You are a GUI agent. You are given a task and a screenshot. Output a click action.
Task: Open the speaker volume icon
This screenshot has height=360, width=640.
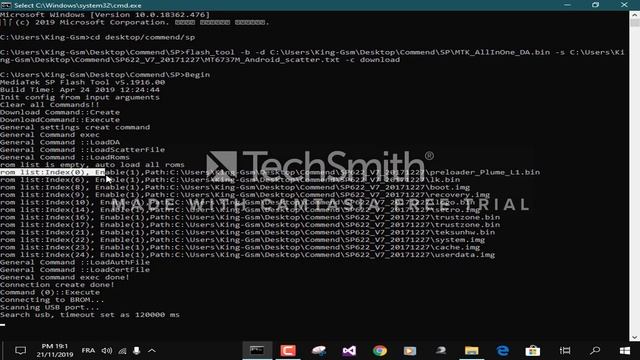tap(107, 351)
